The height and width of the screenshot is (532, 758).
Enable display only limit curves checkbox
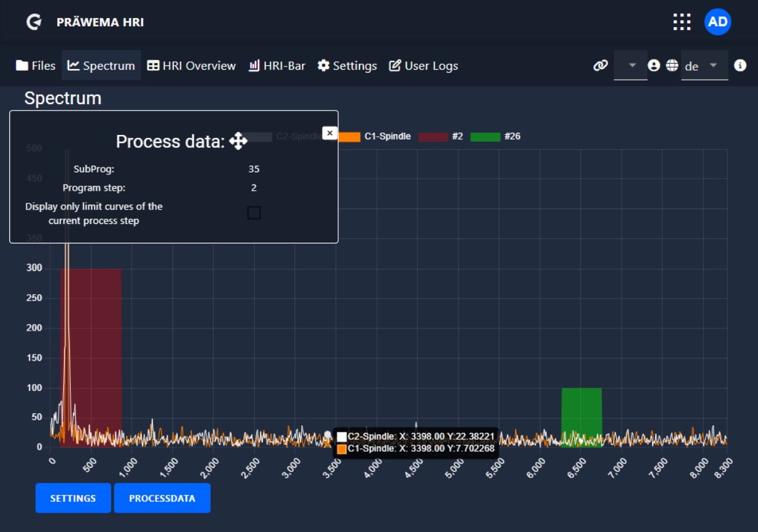click(x=254, y=213)
